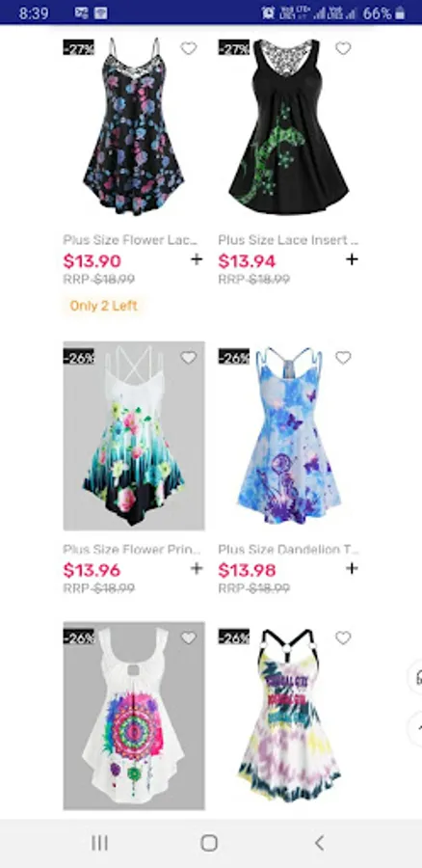Wishlist the $13.96 flower print top
Viewport: 422px width, 868px height.
(189, 358)
